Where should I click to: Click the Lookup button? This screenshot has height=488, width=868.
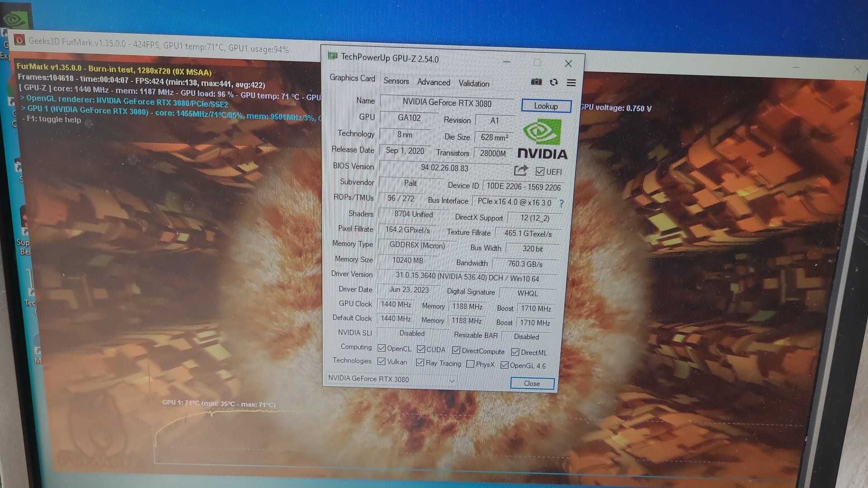[546, 106]
